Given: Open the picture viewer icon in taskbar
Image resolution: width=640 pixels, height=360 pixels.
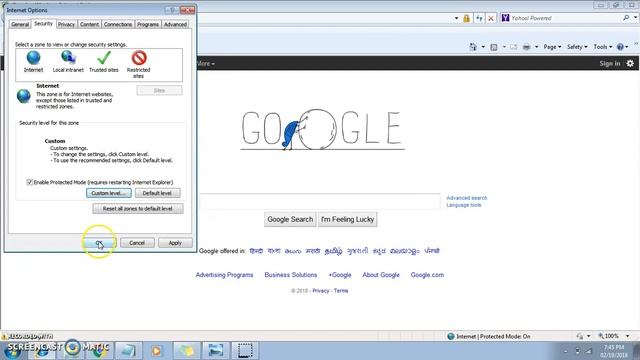Looking at the screenshot, I should pos(215,350).
